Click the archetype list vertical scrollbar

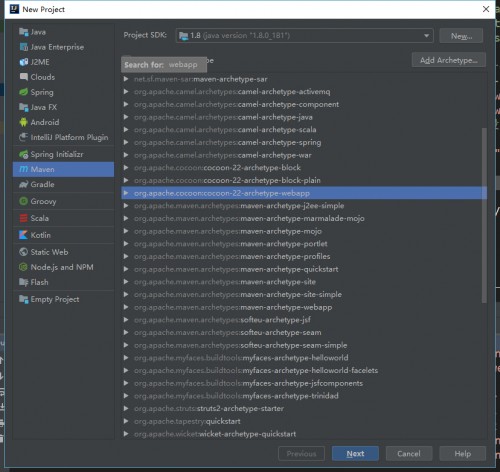tap(484, 215)
